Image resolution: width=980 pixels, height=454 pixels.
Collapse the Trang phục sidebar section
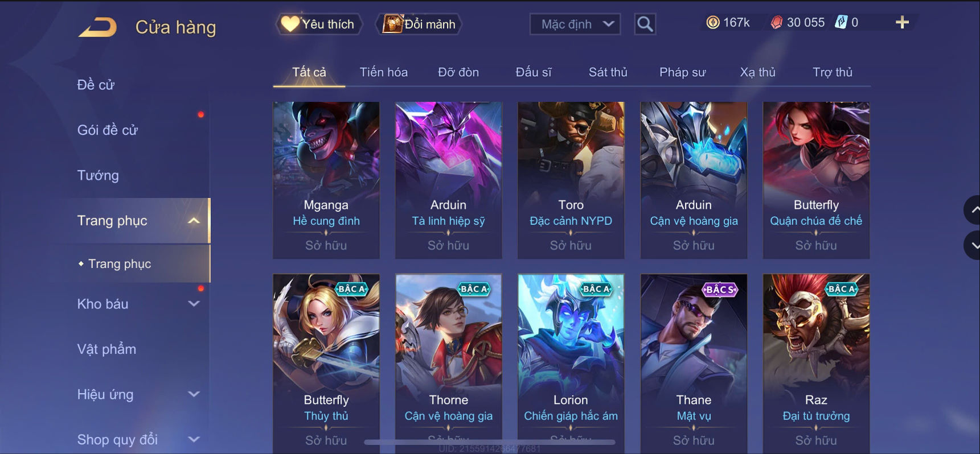tap(194, 221)
